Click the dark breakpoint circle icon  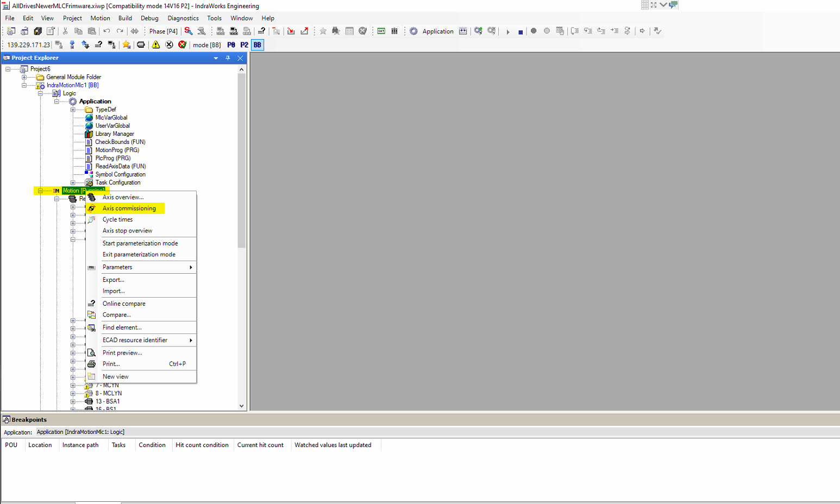click(534, 31)
